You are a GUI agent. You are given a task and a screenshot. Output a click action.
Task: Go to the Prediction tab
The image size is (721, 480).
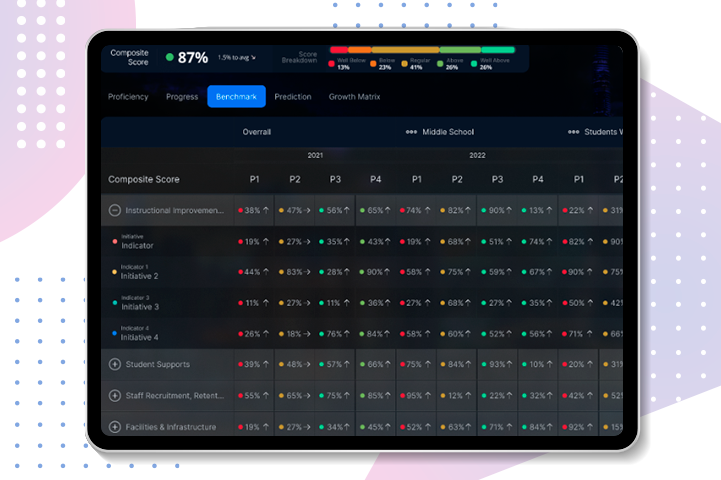coord(293,97)
